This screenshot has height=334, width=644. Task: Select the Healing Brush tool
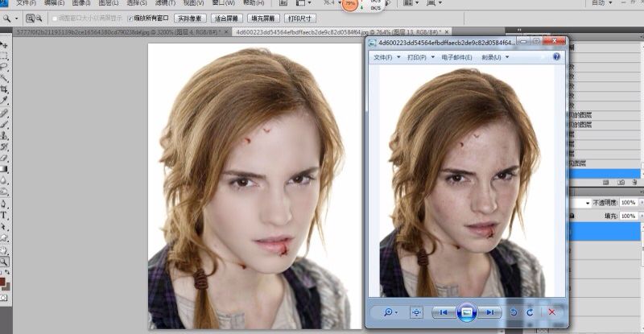point(4,113)
